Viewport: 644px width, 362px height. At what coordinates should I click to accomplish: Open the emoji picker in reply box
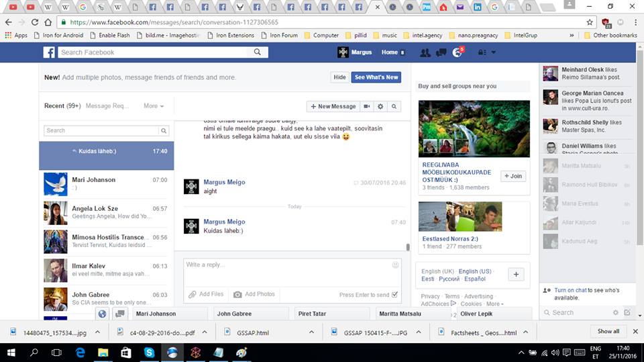click(396, 265)
